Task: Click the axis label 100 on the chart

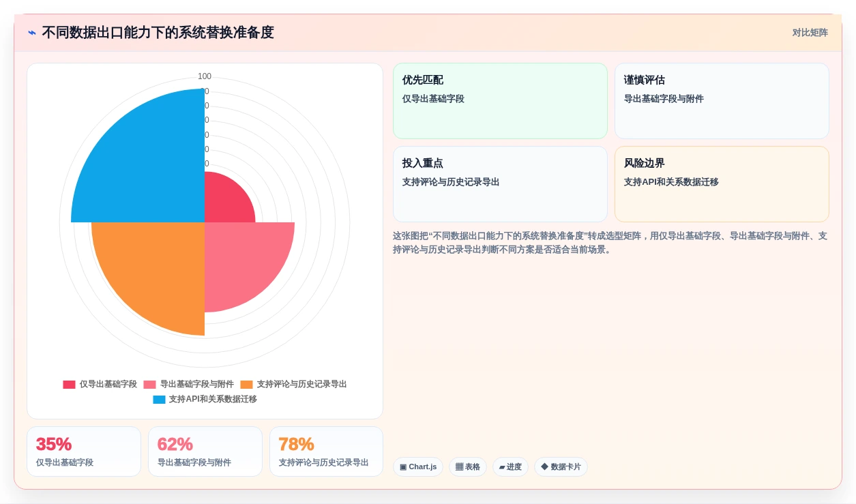Action: point(205,76)
